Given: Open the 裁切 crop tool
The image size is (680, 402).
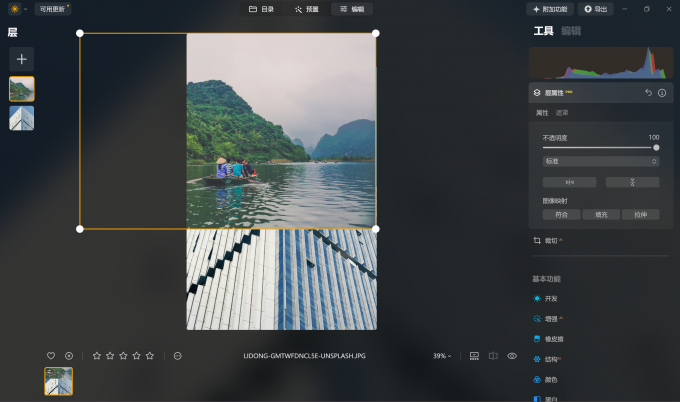Looking at the screenshot, I should [548, 240].
